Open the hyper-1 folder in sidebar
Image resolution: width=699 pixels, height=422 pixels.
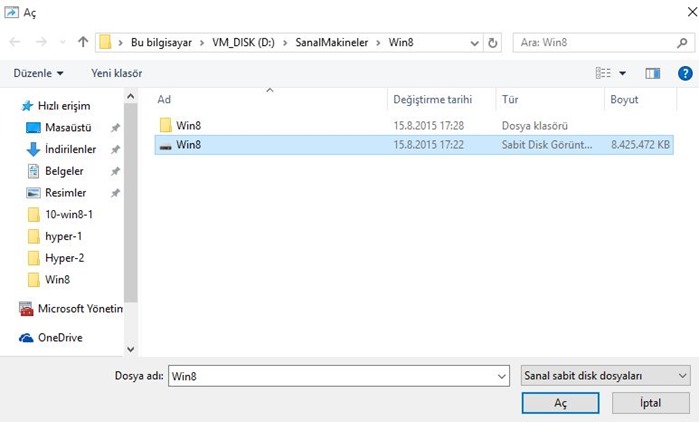[63, 237]
